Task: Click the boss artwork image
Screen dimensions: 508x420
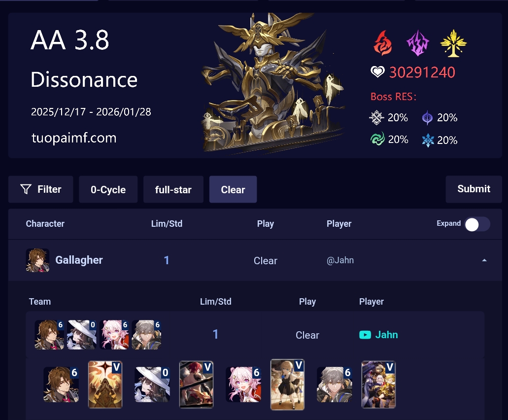Action: (272, 83)
